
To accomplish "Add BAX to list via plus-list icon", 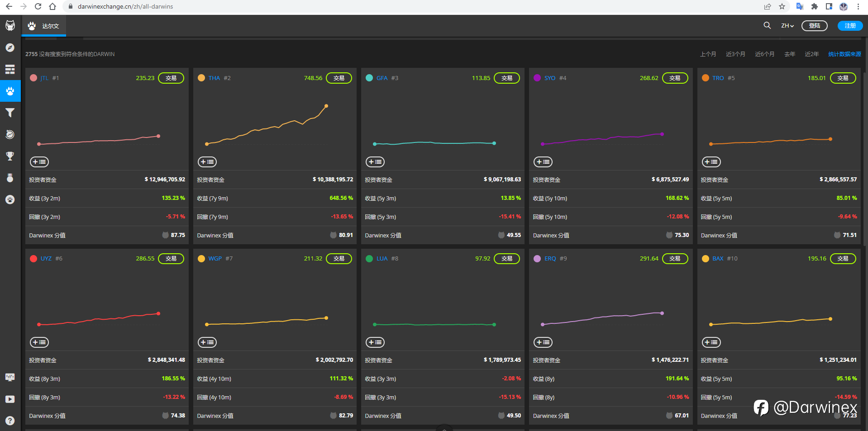I will point(711,342).
